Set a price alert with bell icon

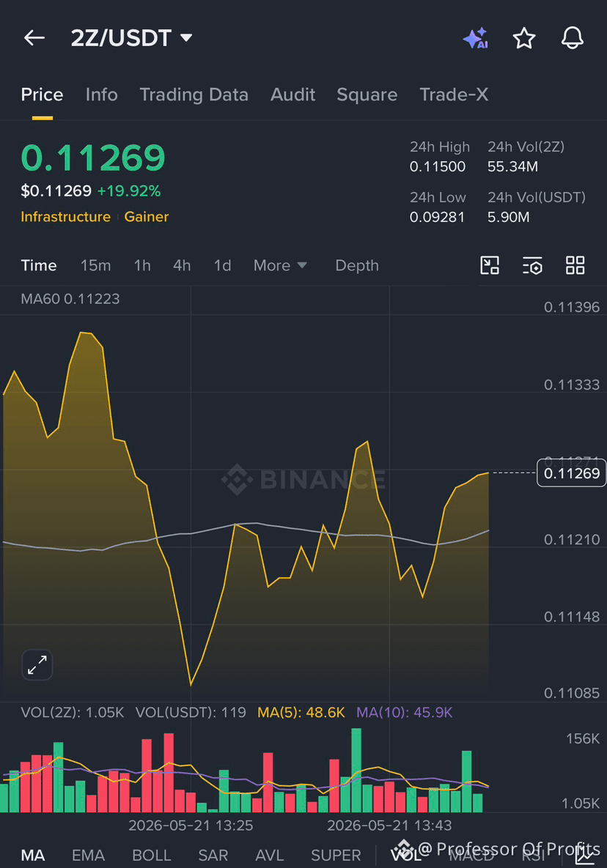572,38
